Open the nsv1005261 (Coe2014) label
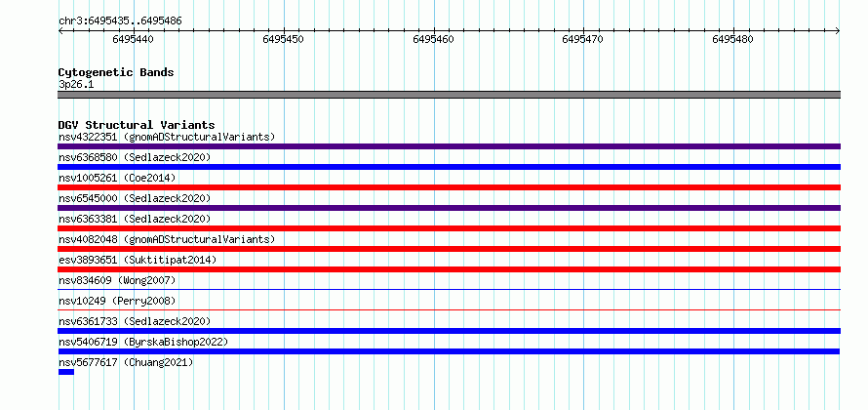This screenshot has height=410, width=868. coord(117,178)
